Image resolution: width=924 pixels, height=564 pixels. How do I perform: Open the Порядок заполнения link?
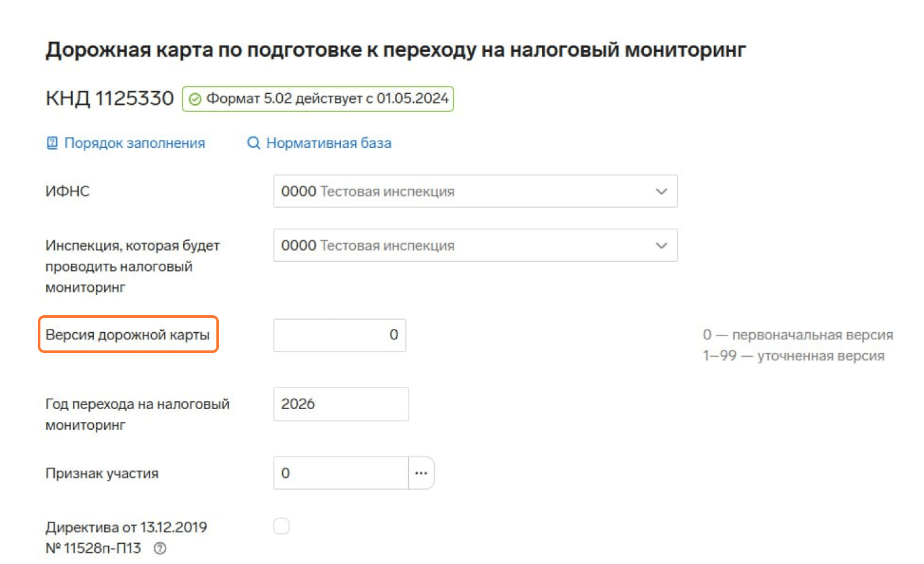click(x=134, y=143)
